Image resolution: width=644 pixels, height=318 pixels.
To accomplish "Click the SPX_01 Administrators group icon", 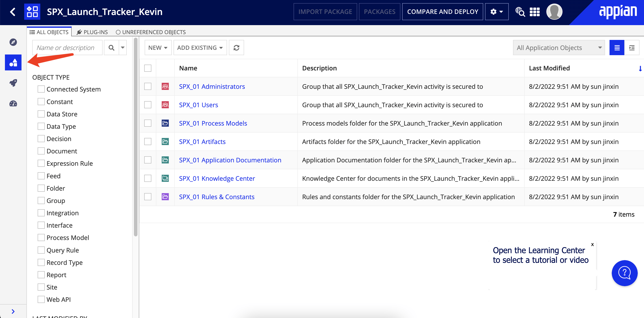I will click(165, 86).
